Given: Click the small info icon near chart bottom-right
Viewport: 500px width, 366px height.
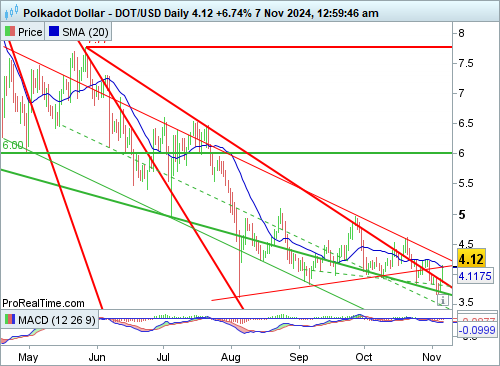Looking at the screenshot, I should (x=443, y=301).
